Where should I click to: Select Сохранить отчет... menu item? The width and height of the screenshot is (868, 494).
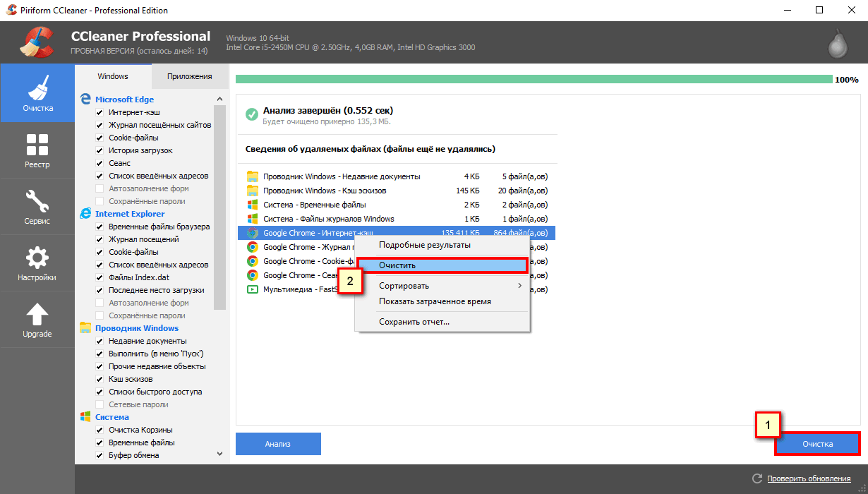(444, 322)
